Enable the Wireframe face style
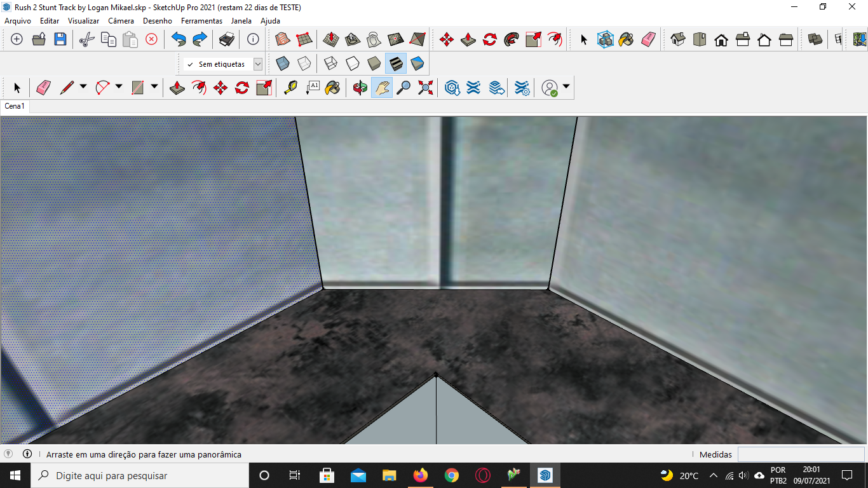The image size is (868, 488). point(330,64)
